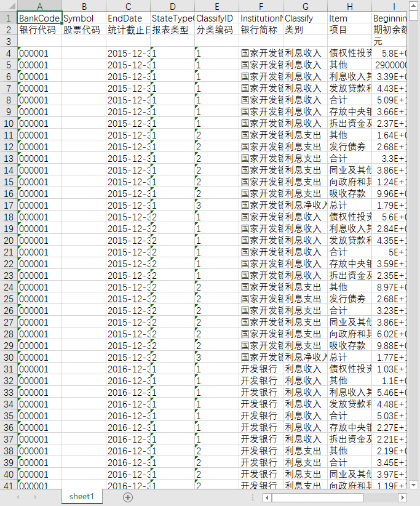
Task: Click the EndDate header cell
Action: point(128,18)
